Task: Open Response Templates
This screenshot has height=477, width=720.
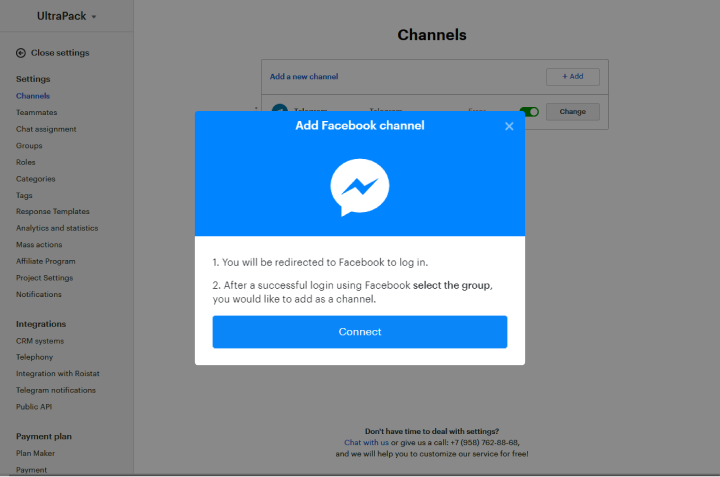Action: coord(53,211)
